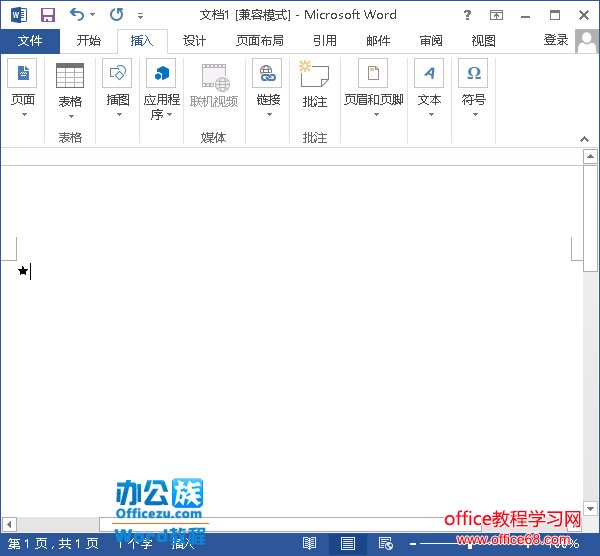
Task: Open 页眉和页脚 (Header & Footer) icon
Action: point(373,73)
